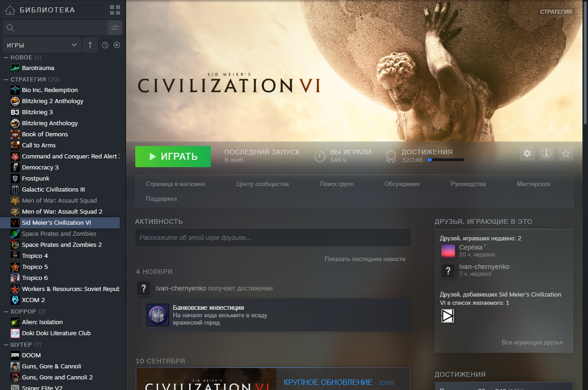Collapse the СТРАТЕГИЯ category

6,79
